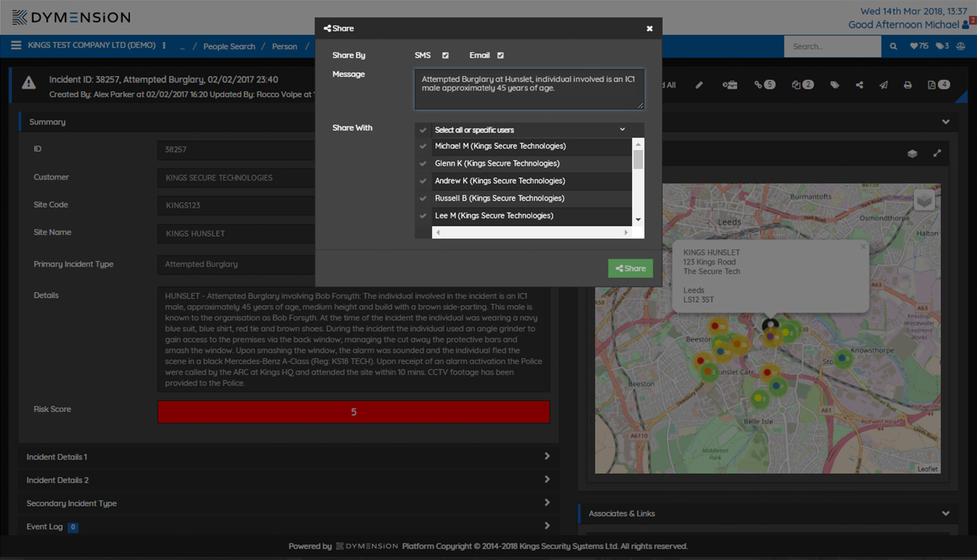Click the Leaflet attribution link on map
977x560 pixels.
(927, 469)
